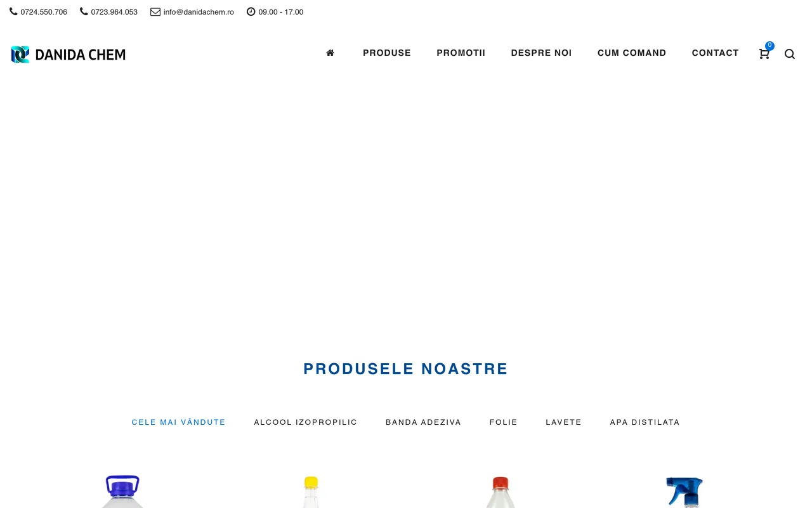Select the CELE MAI VÂNDUTE tab
812x508 pixels.
(179, 422)
